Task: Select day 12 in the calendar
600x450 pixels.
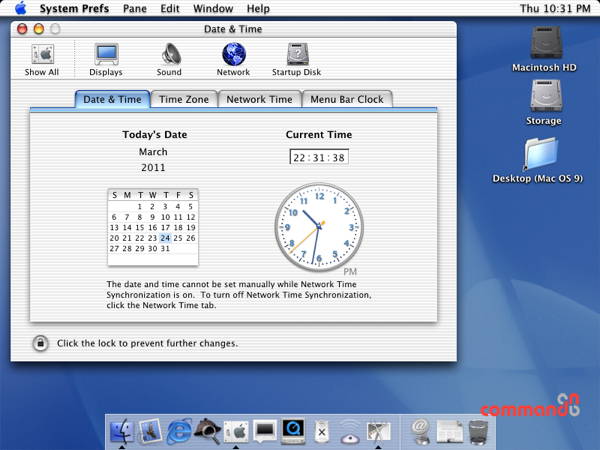Action: (191, 217)
